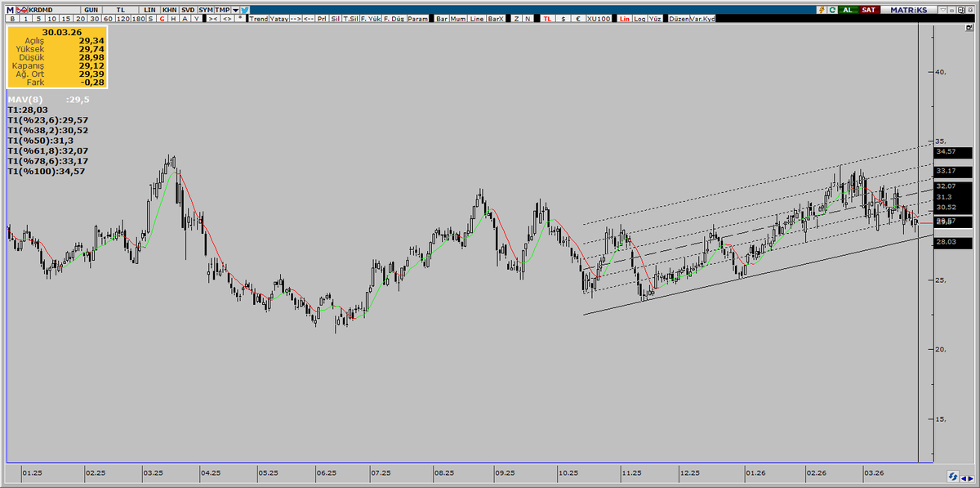This screenshot has width=980, height=488.
Task: Click the refresh arrows icon at bottom right
Action: point(953,477)
